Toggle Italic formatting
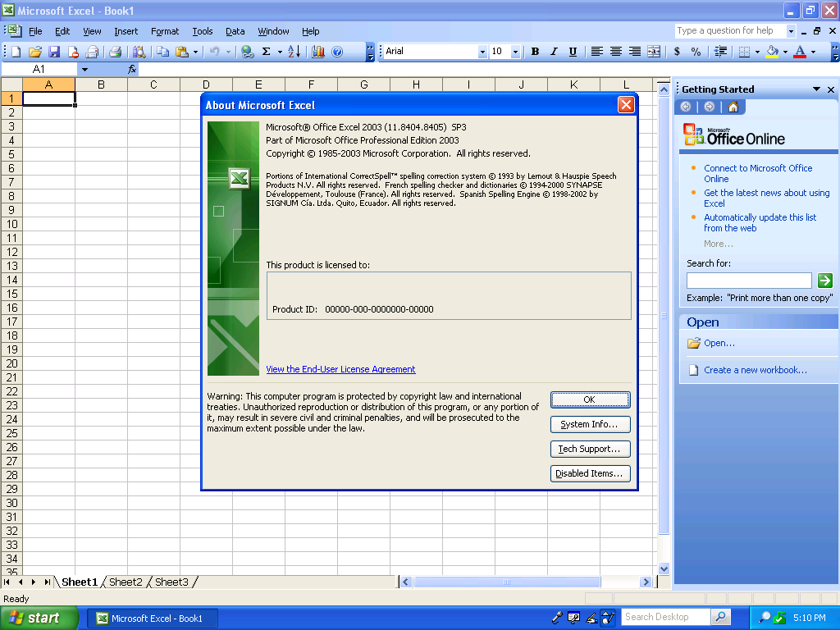Viewport: 840px width, 630px height. pyautogui.click(x=554, y=52)
